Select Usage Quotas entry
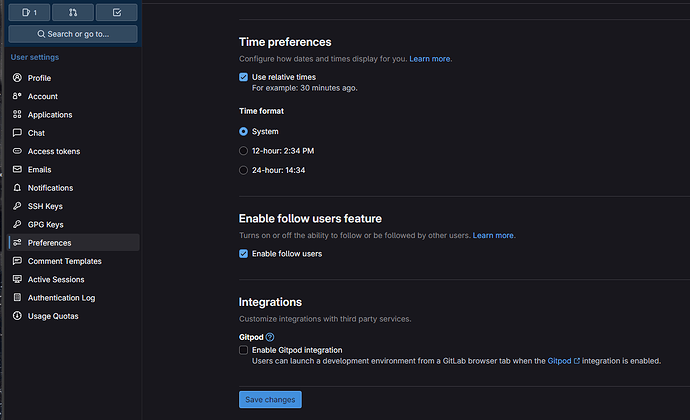Image resolution: width=690 pixels, height=420 pixels. point(74,316)
